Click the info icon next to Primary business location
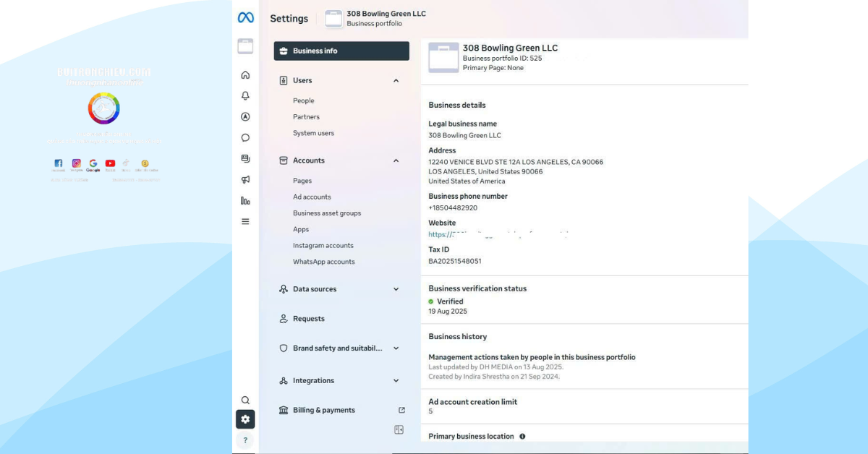Viewport: 868px width, 454px height. [522, 437]
